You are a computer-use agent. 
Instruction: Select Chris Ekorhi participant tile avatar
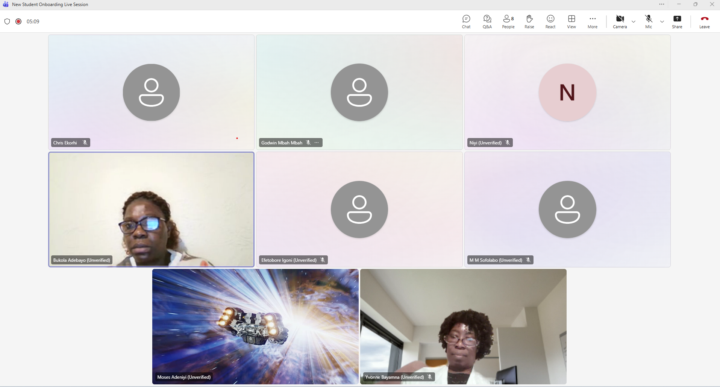pos(152,92)
